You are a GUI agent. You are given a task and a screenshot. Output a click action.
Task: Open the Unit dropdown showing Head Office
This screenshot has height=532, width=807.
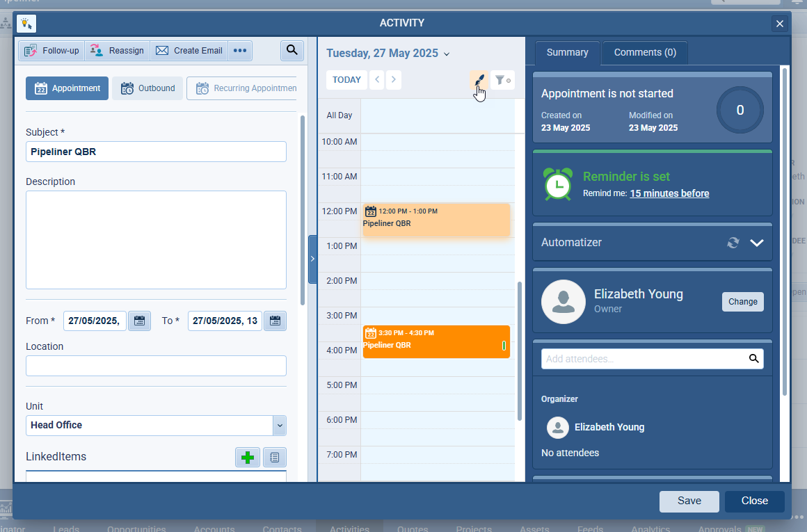(280, 425)
